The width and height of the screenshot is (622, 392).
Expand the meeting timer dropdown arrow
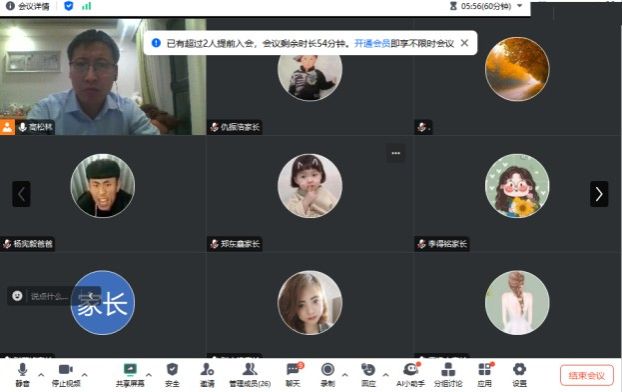click(520, 6)
